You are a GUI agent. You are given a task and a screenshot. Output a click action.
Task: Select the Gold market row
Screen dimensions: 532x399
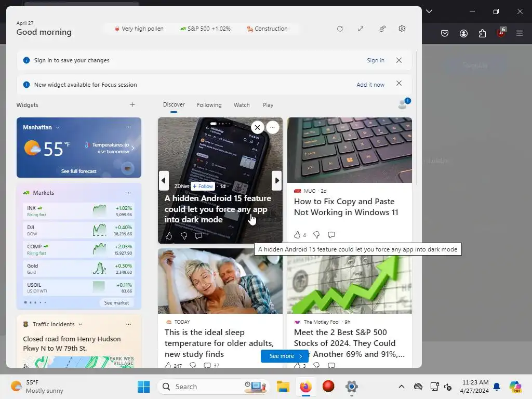point(79,269)
